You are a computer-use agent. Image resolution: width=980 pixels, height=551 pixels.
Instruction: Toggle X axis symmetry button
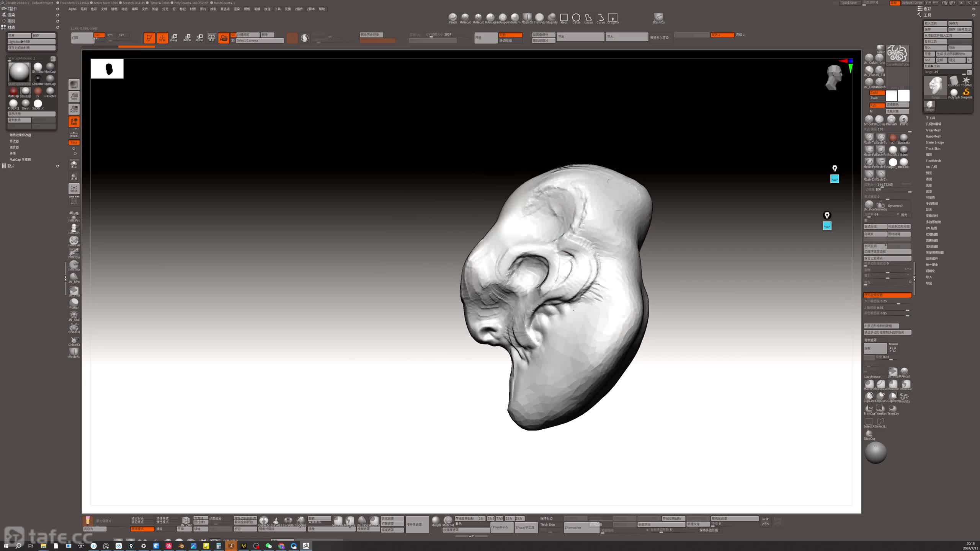(99, 35)
